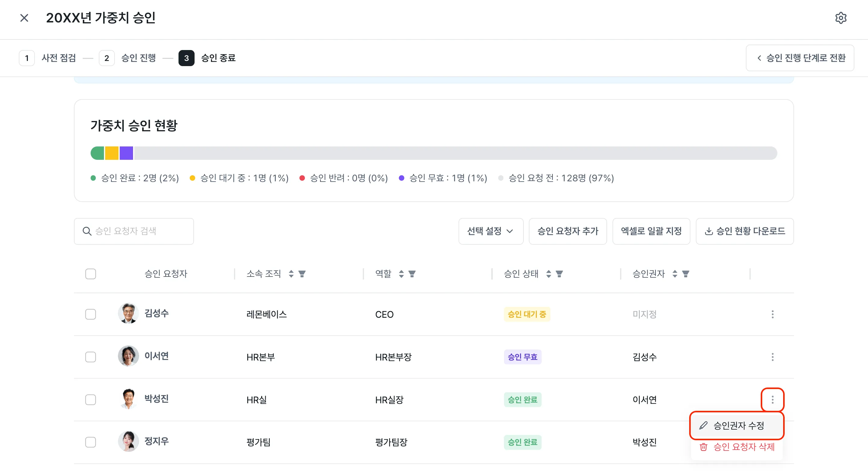Open the kebab menu for 김성수 row
Image resolution: width=868 pixels, height=473 pixels.
772,314
